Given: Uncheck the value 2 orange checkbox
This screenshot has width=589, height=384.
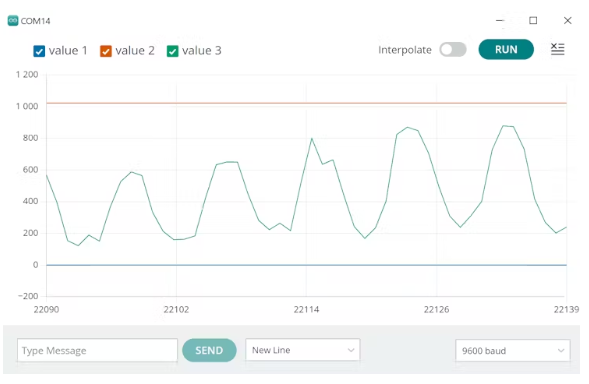Looking at the screenshot, I should (x=106, y=51).
